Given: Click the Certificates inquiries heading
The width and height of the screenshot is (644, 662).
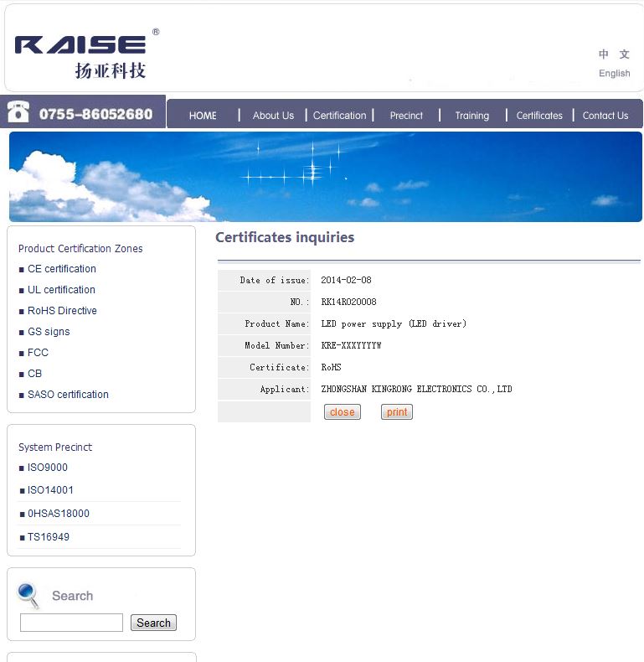Looking at the screenshot, I should point(285,237).
